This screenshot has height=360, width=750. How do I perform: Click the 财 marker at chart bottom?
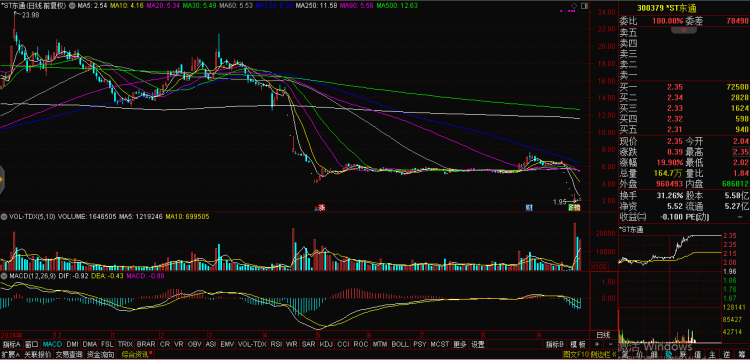[x=529, y=207]
